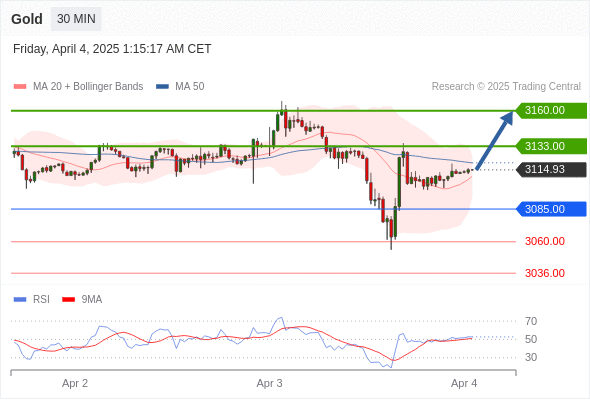Toggle the MA 20 + Bollinger Bands legend

[x=78, y=86]
